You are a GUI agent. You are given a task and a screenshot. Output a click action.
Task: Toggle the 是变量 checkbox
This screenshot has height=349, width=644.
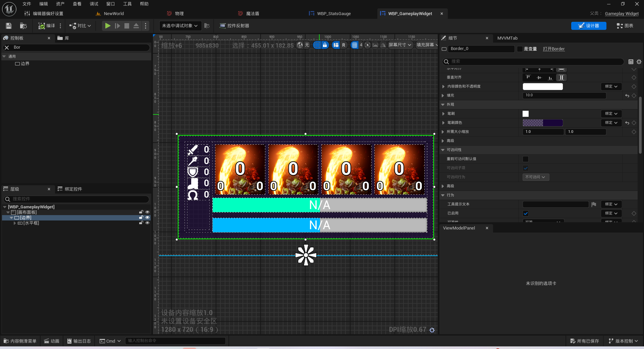[520, 49]
